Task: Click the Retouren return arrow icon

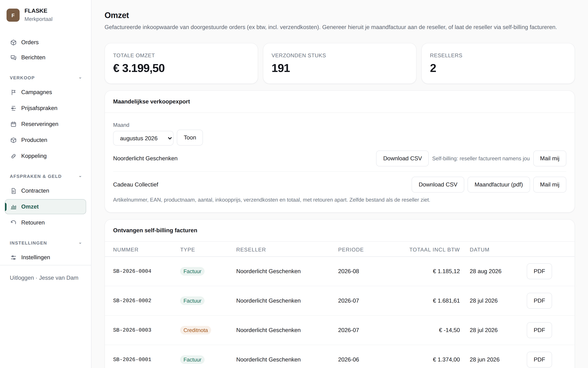Action: point(14,222)
